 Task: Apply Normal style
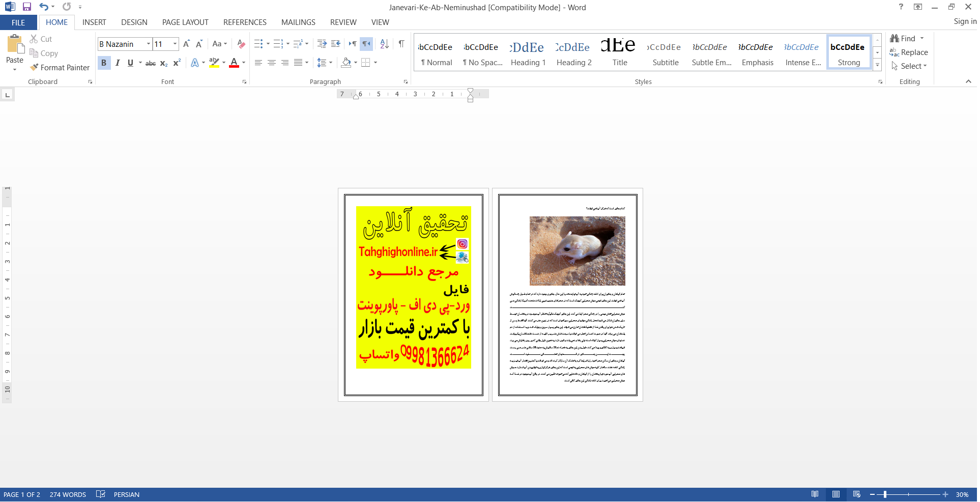point(436,52)
